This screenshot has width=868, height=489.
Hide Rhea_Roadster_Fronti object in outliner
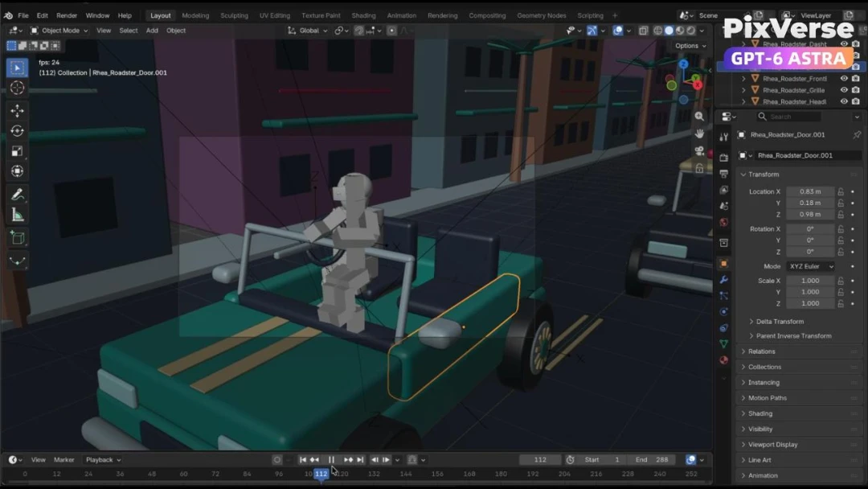point(844,79)
